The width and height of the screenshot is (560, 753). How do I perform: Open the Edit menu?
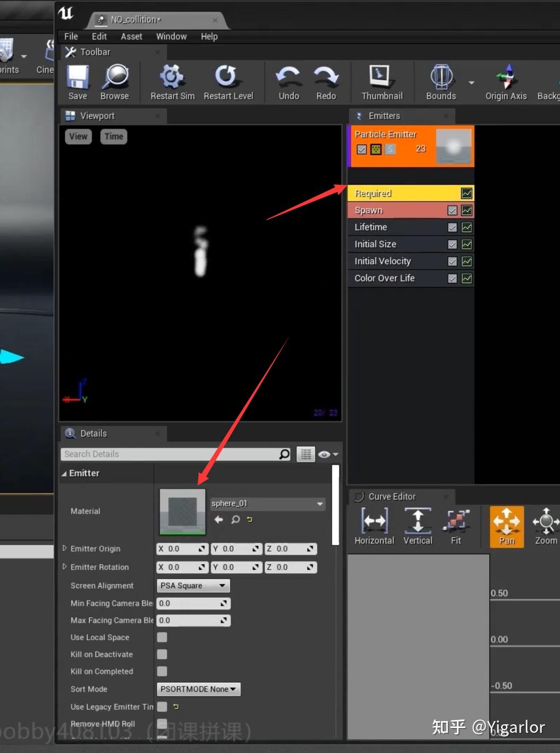coord(99,36)
